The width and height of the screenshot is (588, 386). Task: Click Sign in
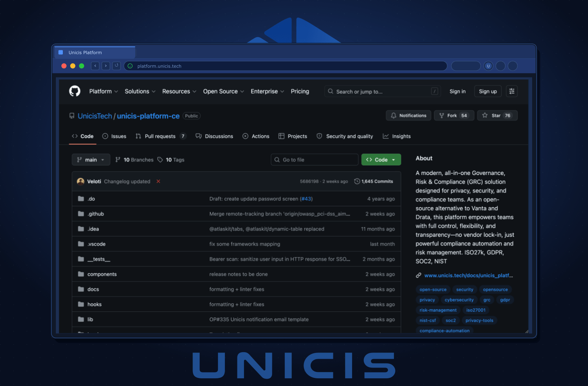click(458, 91)
